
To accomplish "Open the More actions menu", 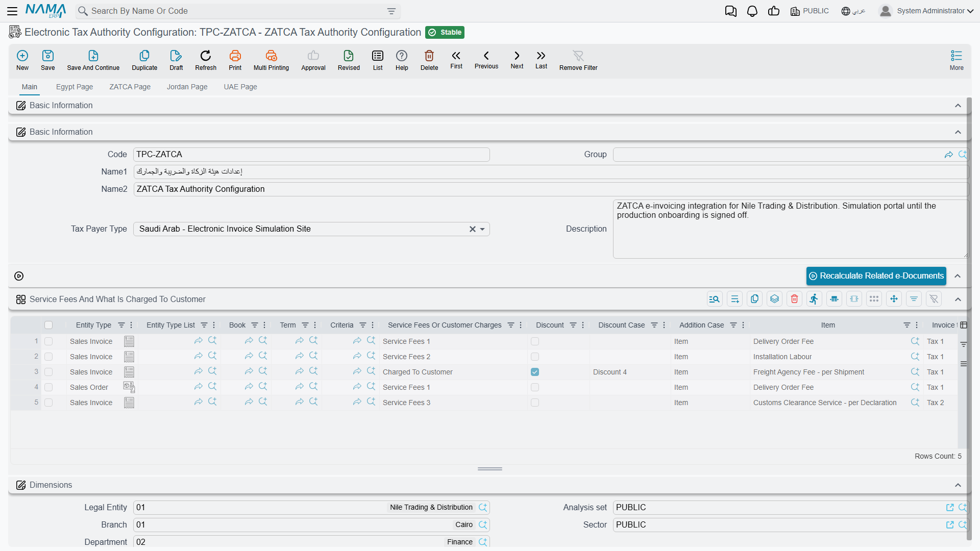I will click(957, 60).
